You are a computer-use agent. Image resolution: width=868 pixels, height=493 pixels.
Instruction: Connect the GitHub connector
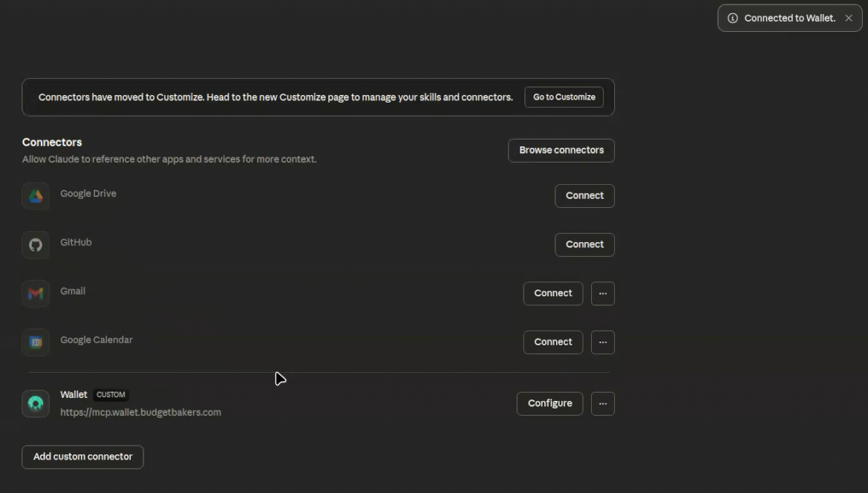[584, 244]
